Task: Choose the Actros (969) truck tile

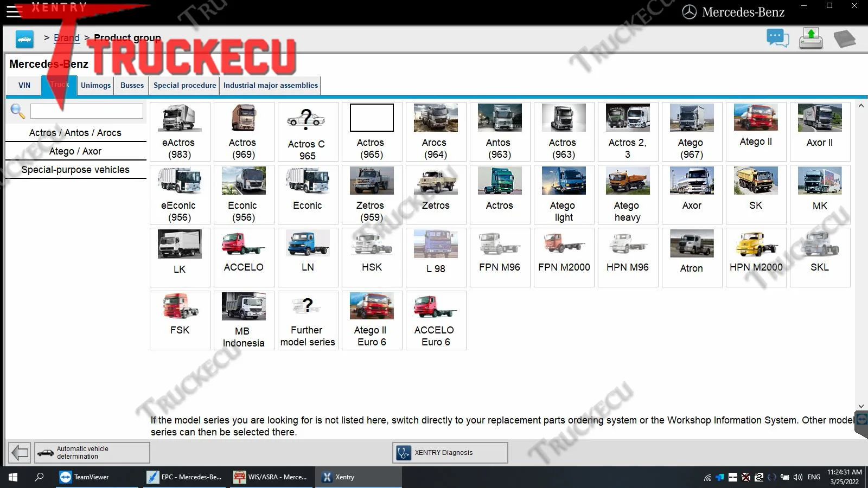Action: click(x=244, y=132)
